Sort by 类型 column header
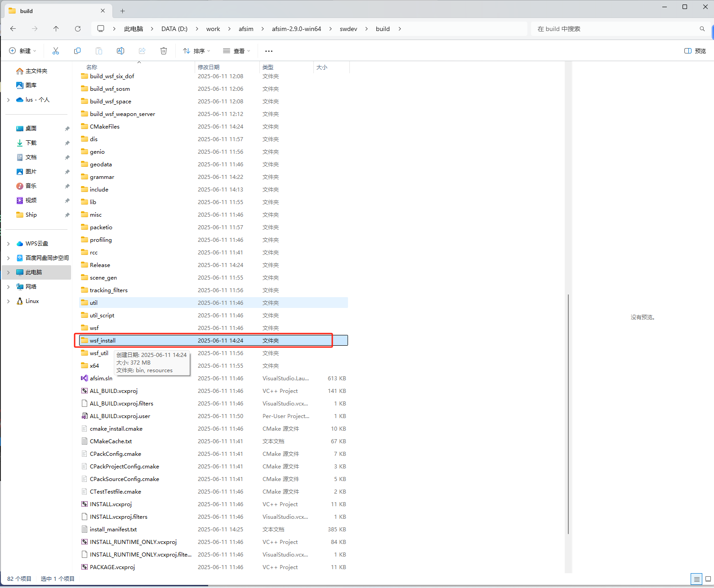This screenshot has width=714, height=588. (x=268, y=67)
